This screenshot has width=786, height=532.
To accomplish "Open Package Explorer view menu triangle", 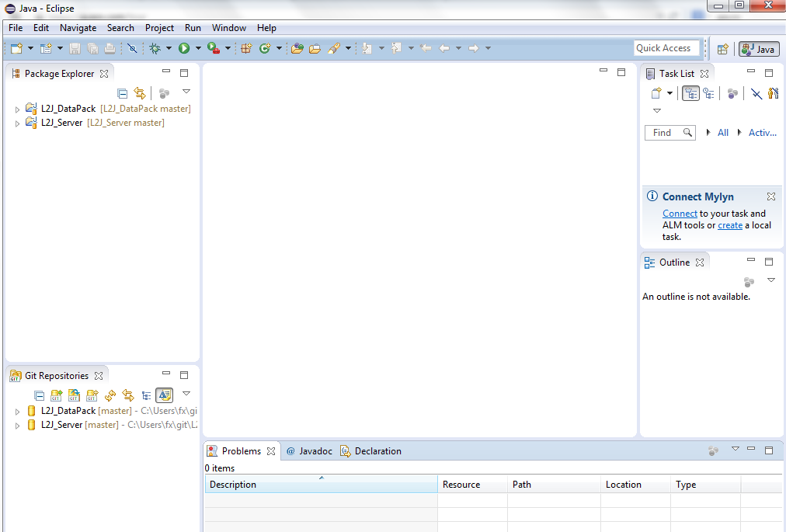I will [186, 92].
